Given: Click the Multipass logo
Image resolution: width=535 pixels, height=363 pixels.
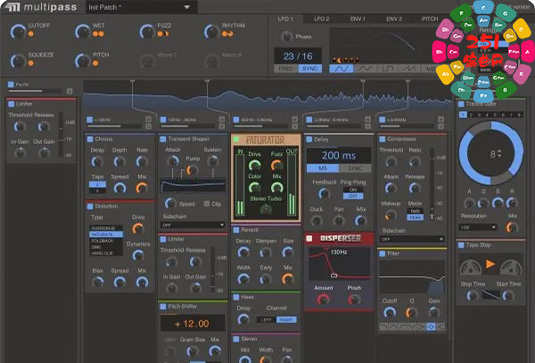Looking at the screenshot, I should pos(40,7).
